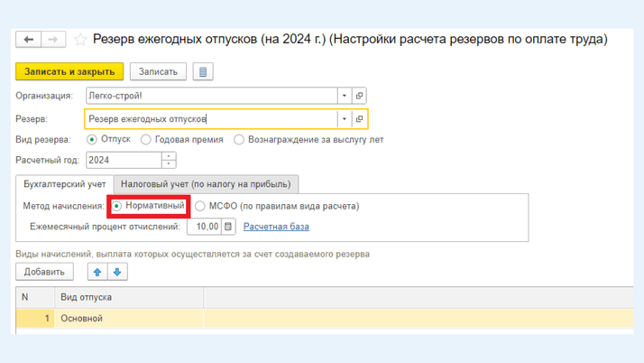Viewport: 644px width, 363px height.
Task: Click into the Организация field with Легко-строй!
Action: [212, 96]
